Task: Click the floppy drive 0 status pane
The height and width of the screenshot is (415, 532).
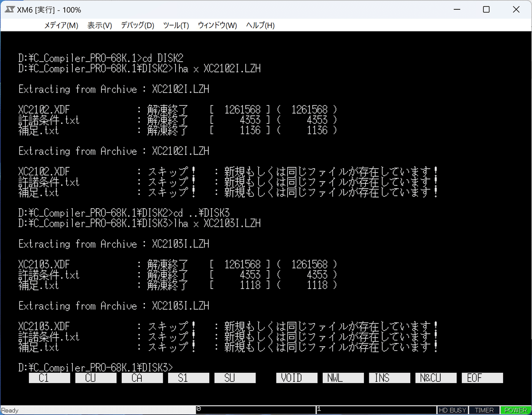Action: pyautogui.click(x=255, y=410)
